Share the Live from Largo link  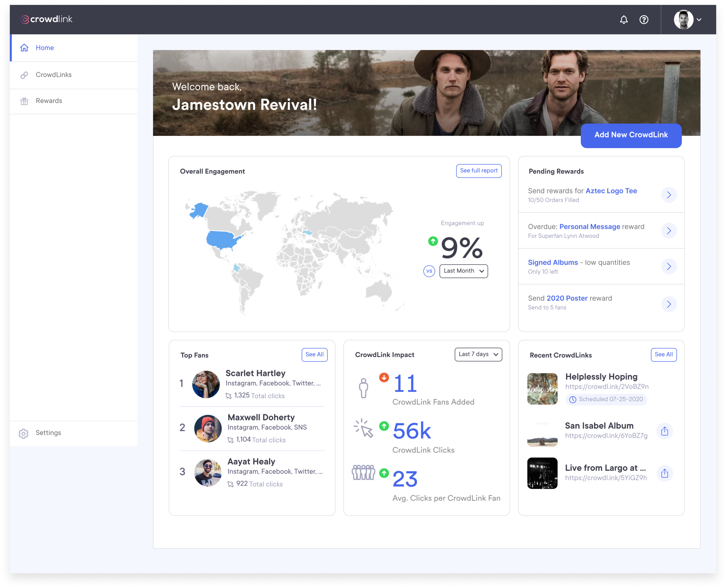coord(664,473)
